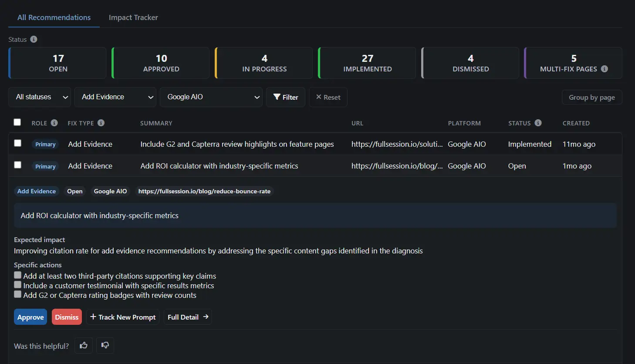Click the Created column header

576,123
